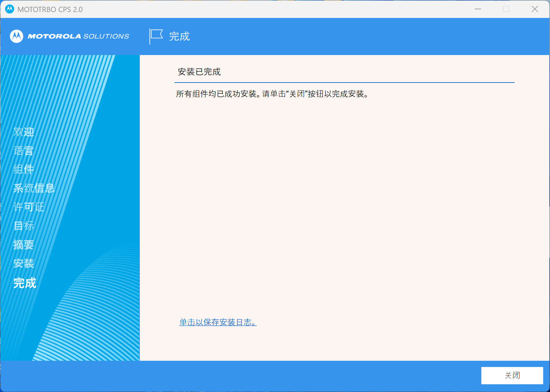The image size is (550, 392).
Task: Click the disabled maximize window icon
Action: [506, 9]
